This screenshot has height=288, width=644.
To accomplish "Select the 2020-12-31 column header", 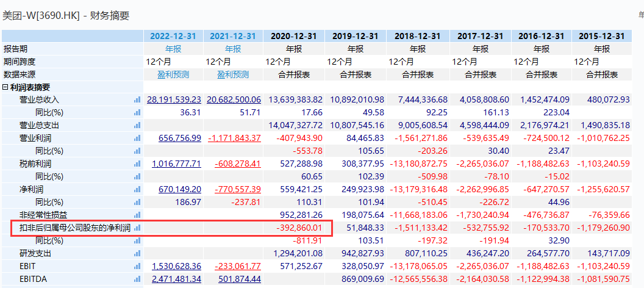I will coord(294,36).
